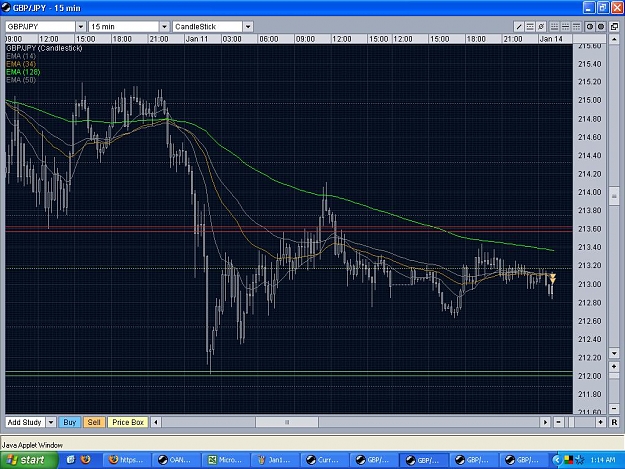625x469 pixels.
Task: Switch to the https Firefox taskbar item
Action: click(127, 460)
